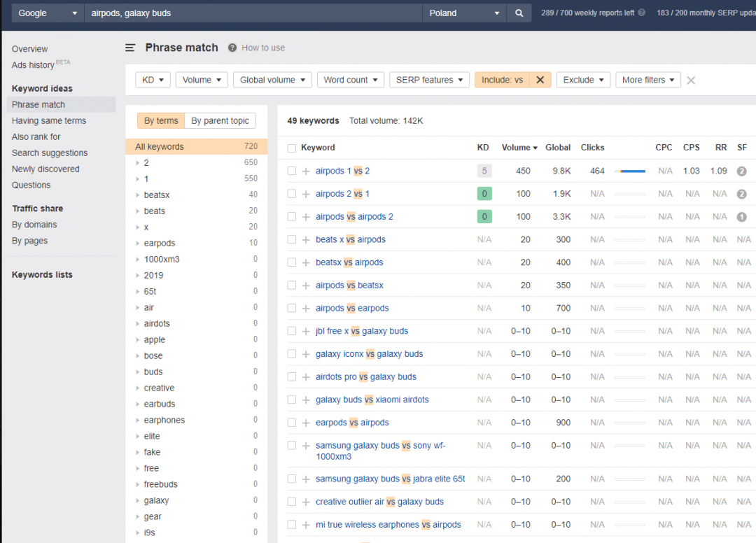Click the clicks bar chart for airpods 1 vs 2
Screen dimensions: 756x543
(629, 171)
